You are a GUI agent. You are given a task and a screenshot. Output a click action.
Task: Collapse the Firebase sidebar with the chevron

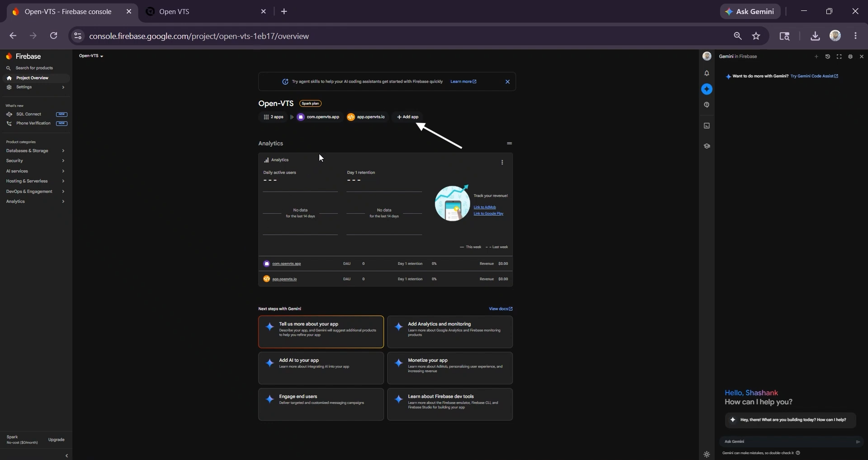coord(66,456)
